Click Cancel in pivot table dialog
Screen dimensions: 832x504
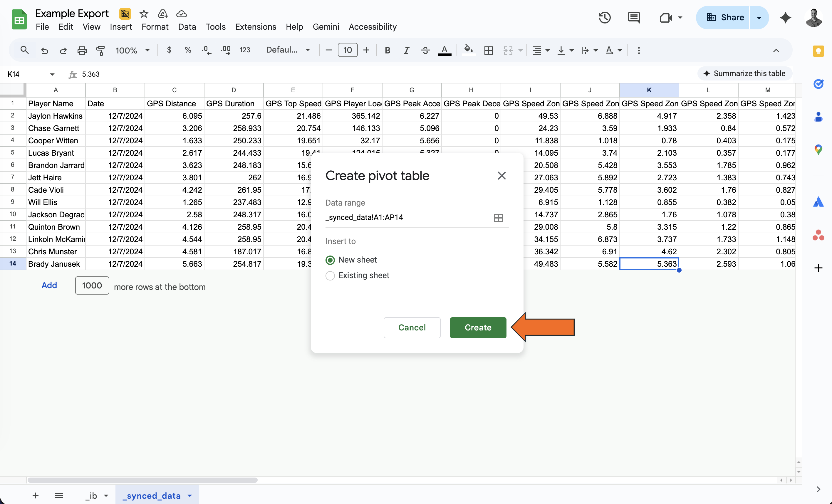(412, 327)
